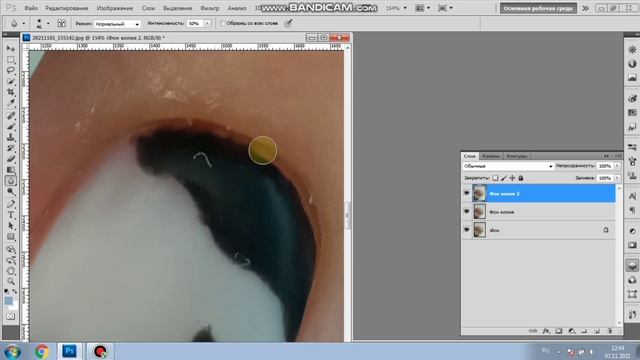The height and width of the screenshot is (360, 640).
Task: Select the Eraser tool
Action: pos(11,159)
